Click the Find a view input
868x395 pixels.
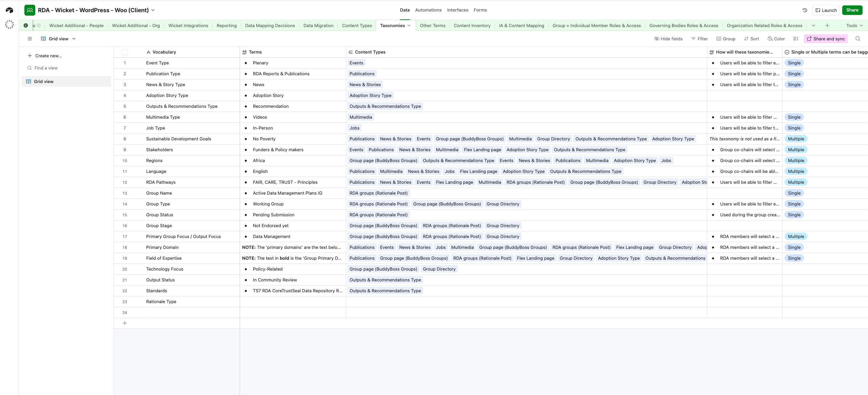tap(46, 68)
